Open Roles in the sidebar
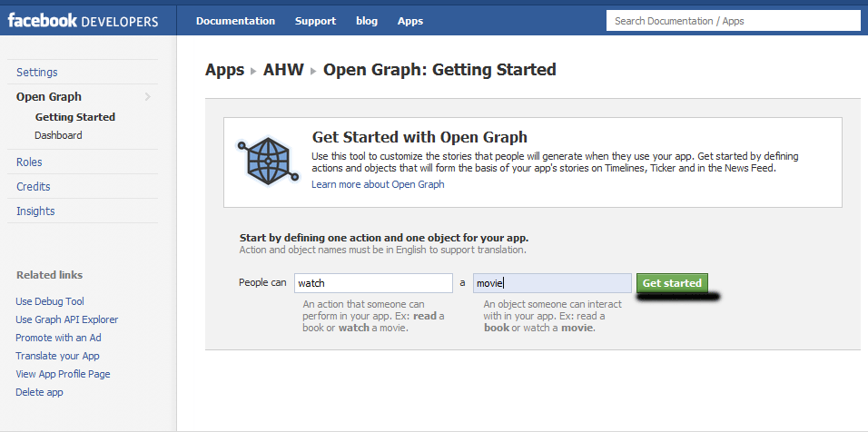 pos(29,162)
